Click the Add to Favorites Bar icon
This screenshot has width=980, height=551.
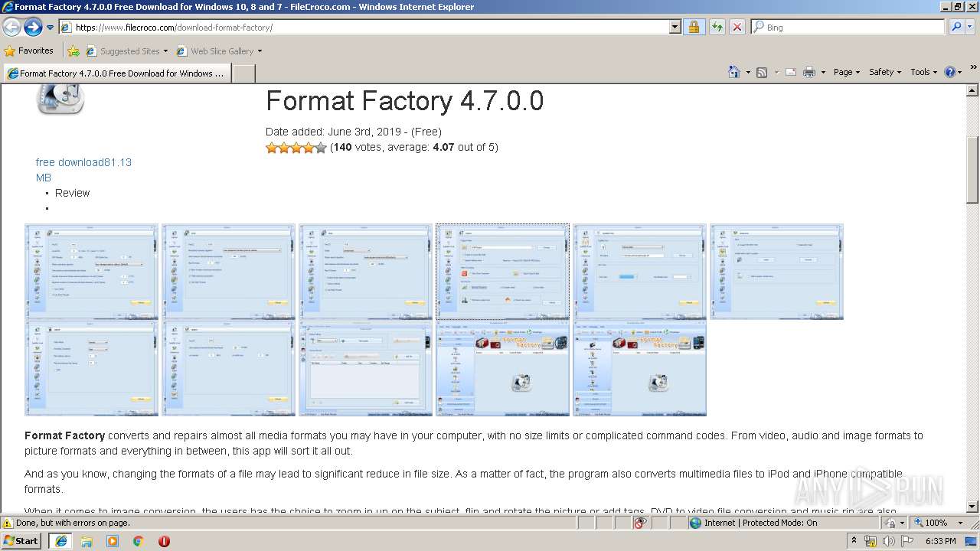[73, 51]
